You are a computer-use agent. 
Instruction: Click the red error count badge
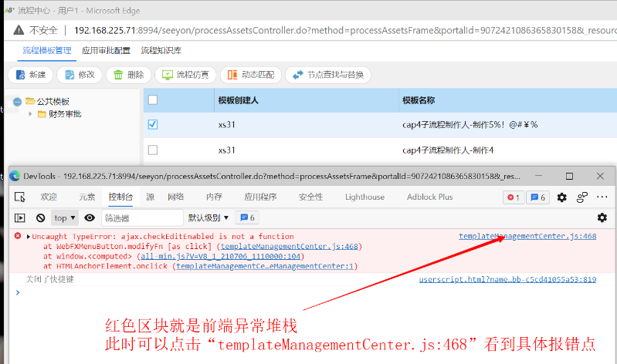[x=514, y=197]
